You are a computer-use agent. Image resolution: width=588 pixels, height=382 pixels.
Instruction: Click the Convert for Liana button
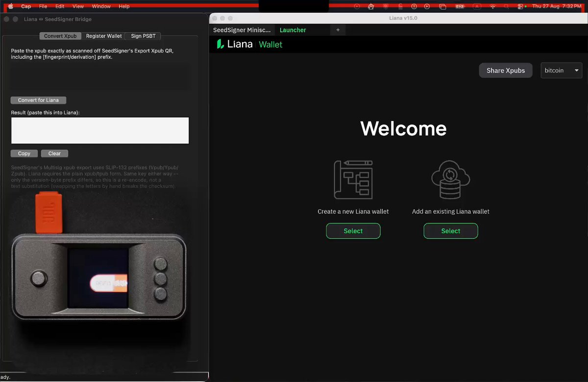point(38,100)
